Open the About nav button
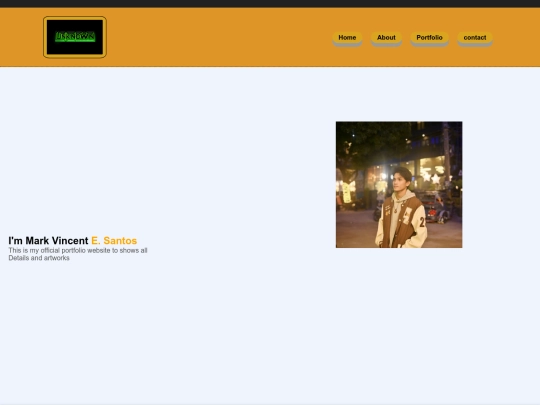Image resolution: width=540 pixels, height=405 pixels. [386, 38]
